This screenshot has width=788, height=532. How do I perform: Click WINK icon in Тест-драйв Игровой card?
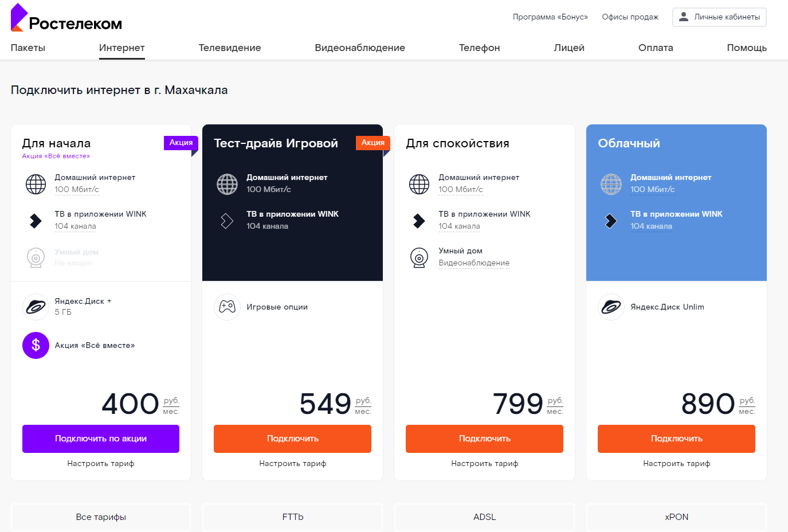[227, 221]
